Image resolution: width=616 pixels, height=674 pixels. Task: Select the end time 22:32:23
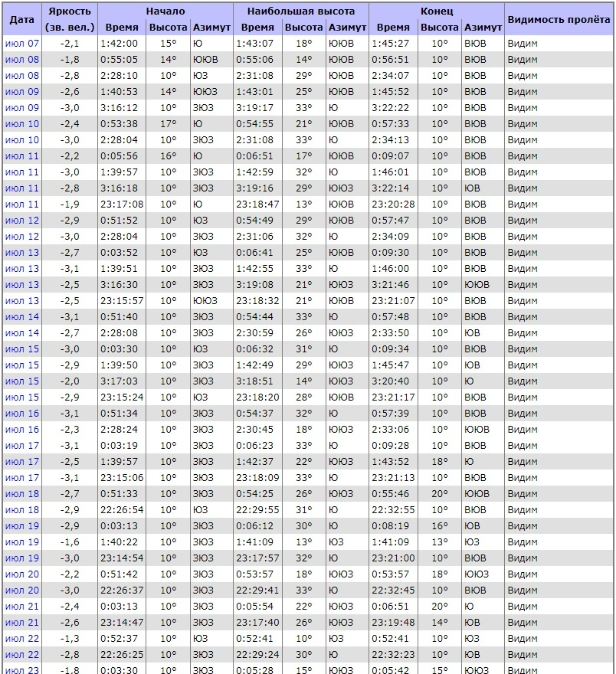pos(393,655)
